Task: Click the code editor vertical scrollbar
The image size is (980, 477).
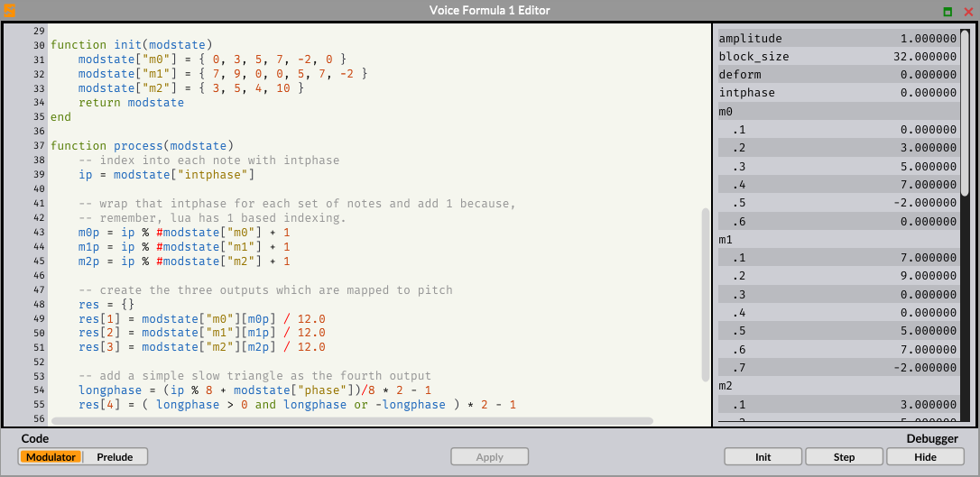Action: pos(706,293)
